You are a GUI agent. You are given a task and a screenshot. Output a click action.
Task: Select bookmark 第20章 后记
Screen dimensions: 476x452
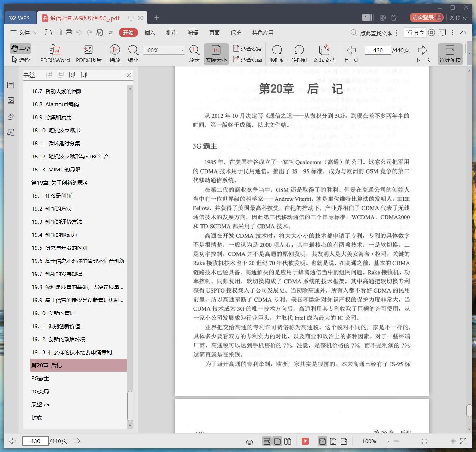79,365
